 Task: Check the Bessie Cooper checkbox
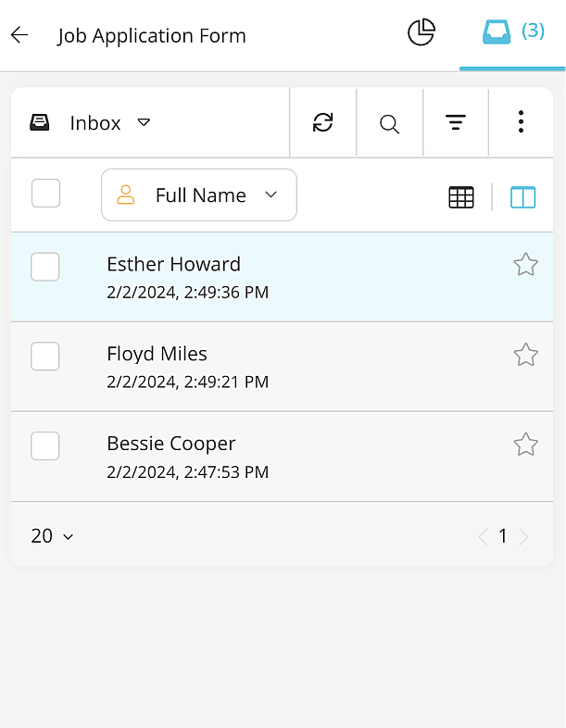(x=45, y=446)
